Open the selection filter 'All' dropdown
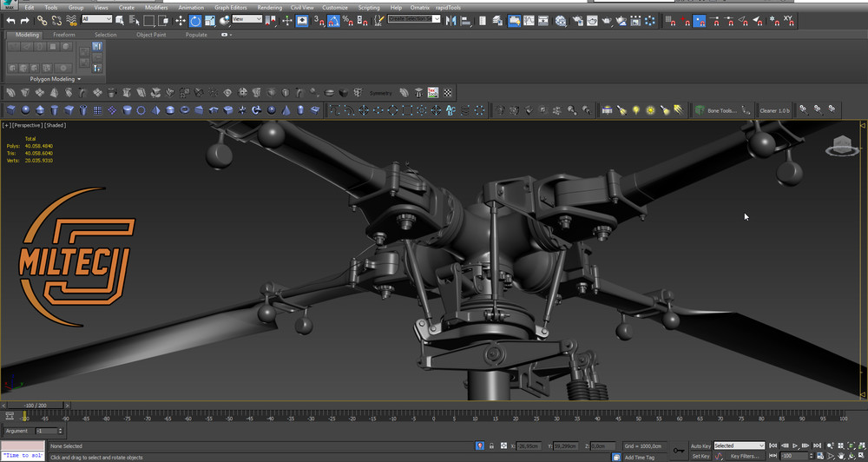Viewport: 868px width, 462px height. [x=97, y=19]
